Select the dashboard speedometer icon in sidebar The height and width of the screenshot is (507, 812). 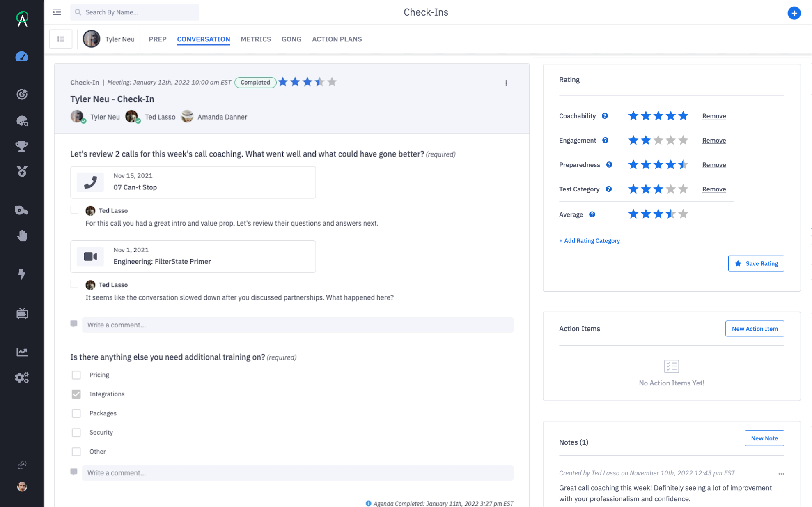pyautogui.click(x=22, y=56)
